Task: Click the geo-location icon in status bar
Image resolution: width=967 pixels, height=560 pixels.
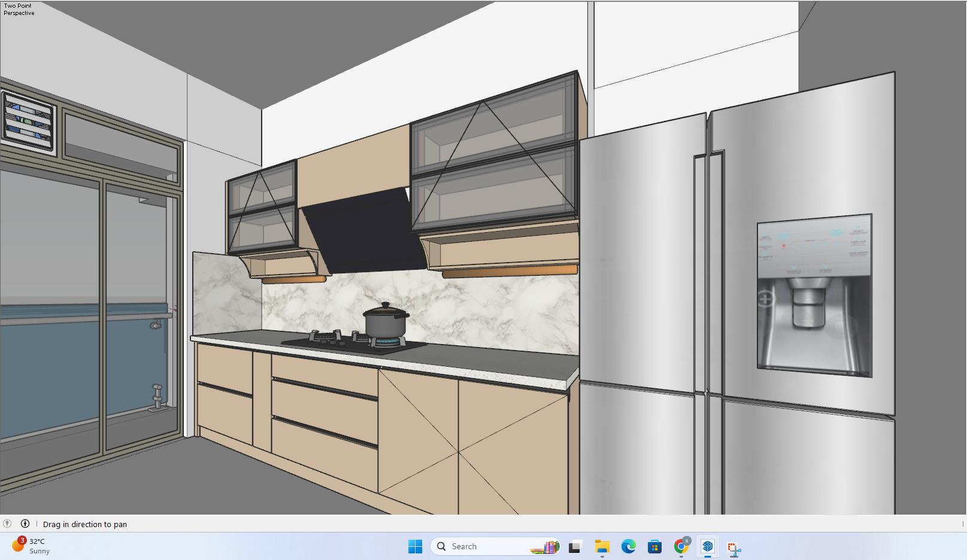Action: (x=7, y=524)
